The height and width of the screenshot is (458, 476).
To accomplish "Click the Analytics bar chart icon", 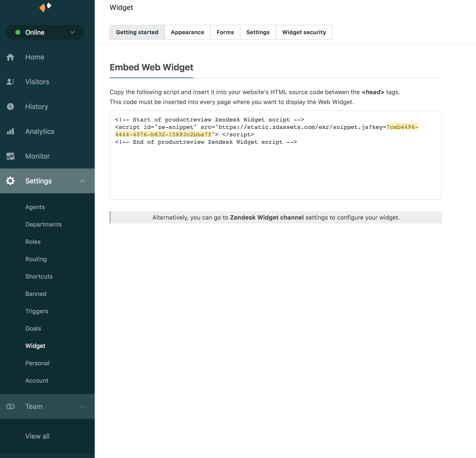I will pyautogui.click(x=10, y=131).
